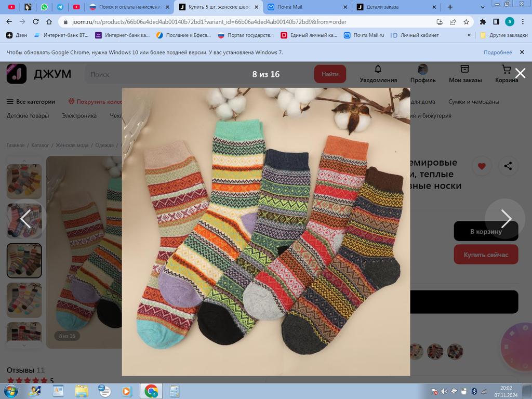
Task: Share this page from address bar
Action: click(453, 22)
